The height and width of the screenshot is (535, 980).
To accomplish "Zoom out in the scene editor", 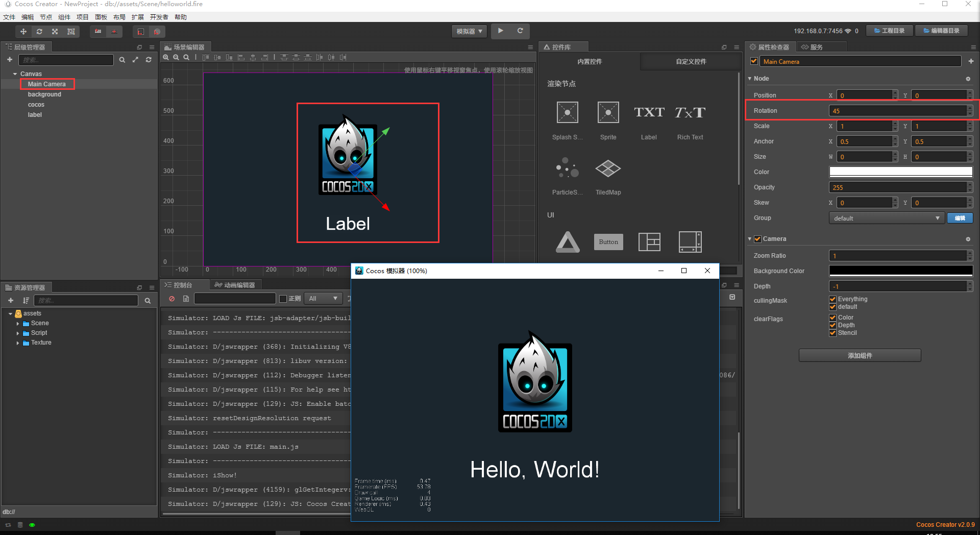I will point(176,57).
